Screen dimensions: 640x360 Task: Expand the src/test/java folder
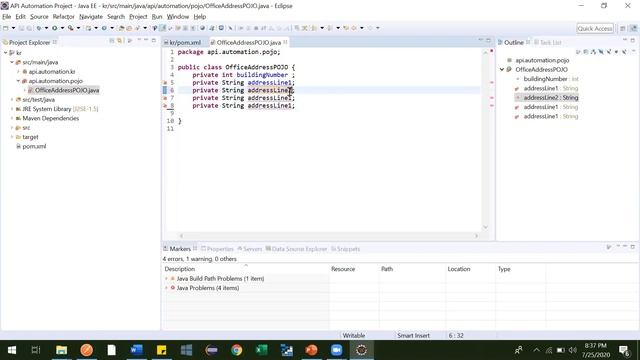click(x=12, y=100)
